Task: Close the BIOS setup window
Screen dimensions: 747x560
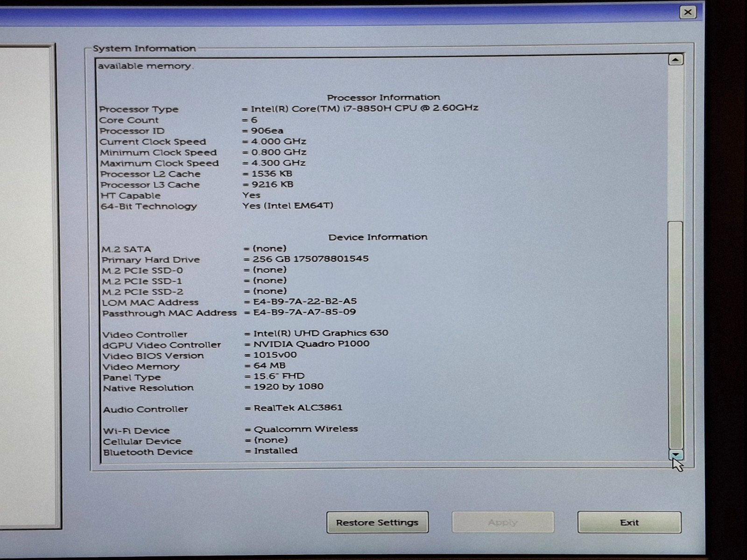Action: click(688, 12)
